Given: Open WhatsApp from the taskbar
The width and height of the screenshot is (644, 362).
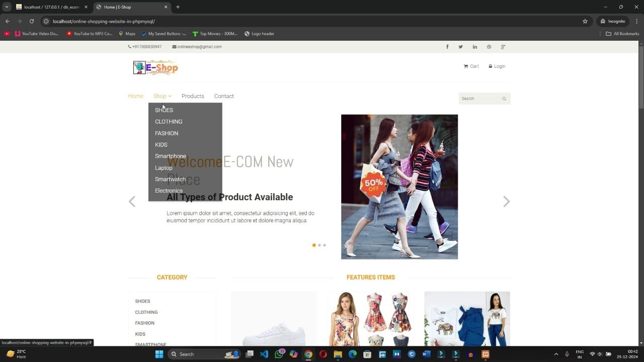Looking at the screenshot, I should point(279,354).
